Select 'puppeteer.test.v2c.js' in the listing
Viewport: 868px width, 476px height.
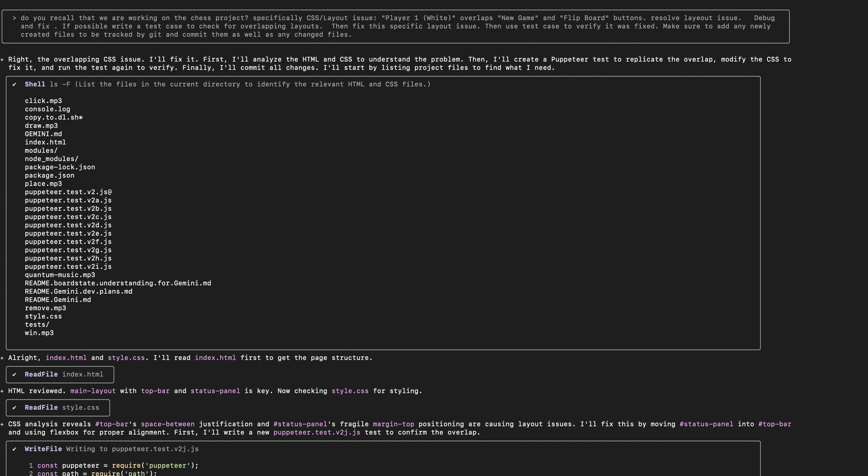pyautogui.click(x=68, y=217)
